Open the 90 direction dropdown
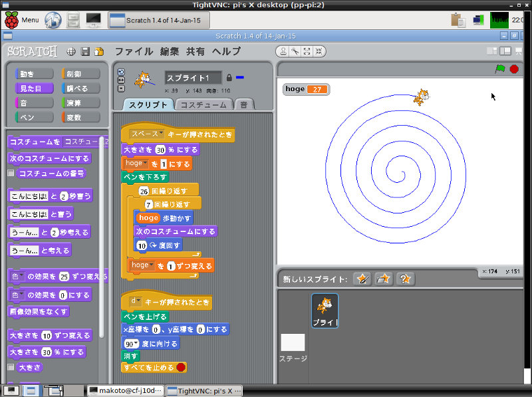 point(132,344)
